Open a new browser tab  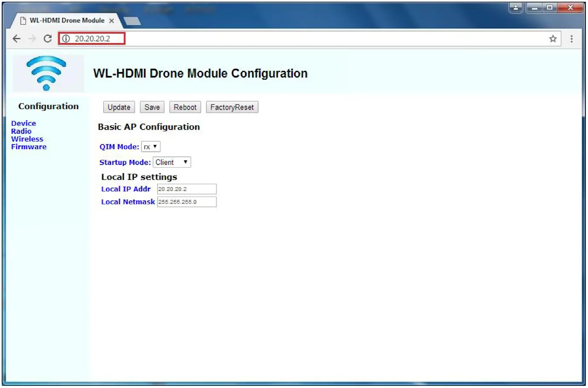(132, 21)
